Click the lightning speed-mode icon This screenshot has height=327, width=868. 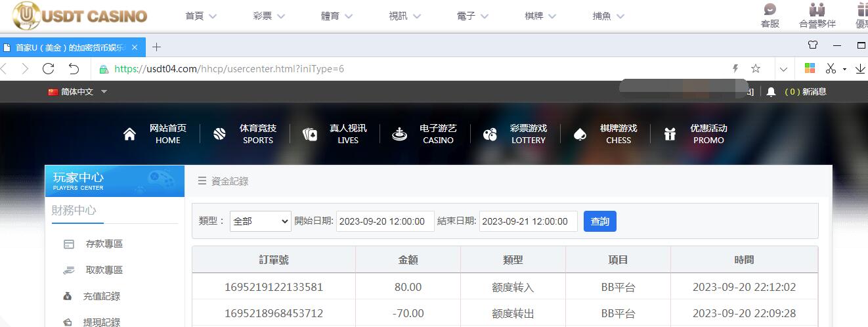pyautogui.click(x=735, y=69)
